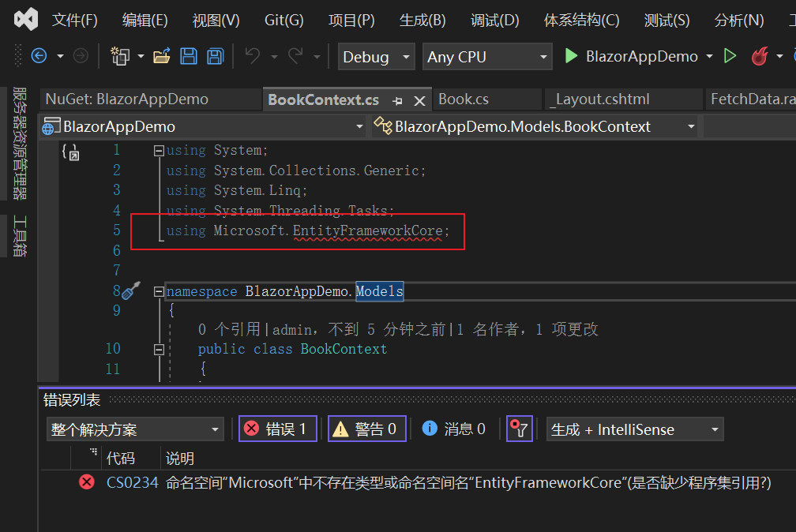Viewport: 796px width, 532px height.
Task: Navigate backward with the back arrow
Action: click(39, 56)
